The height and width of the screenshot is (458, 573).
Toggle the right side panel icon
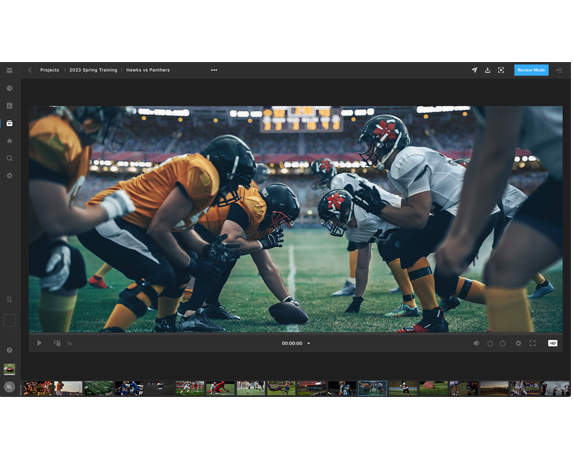click(x=559, y=70)
